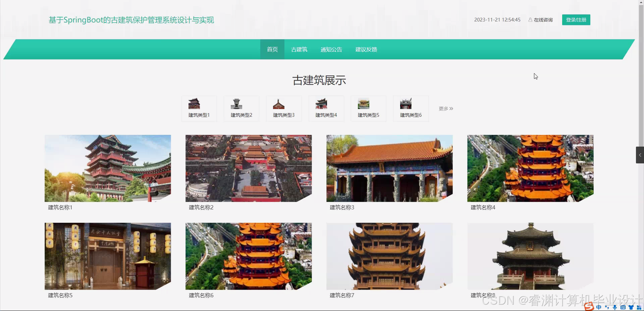Click the 建筑名称4 caption text
Screen dimensions: 644x311
click(x=483, y=207)
